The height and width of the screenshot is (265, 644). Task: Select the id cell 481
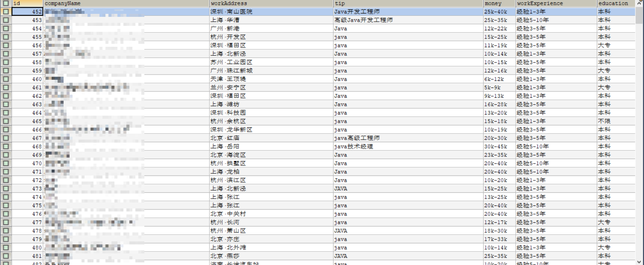click(x=27, y=256)
